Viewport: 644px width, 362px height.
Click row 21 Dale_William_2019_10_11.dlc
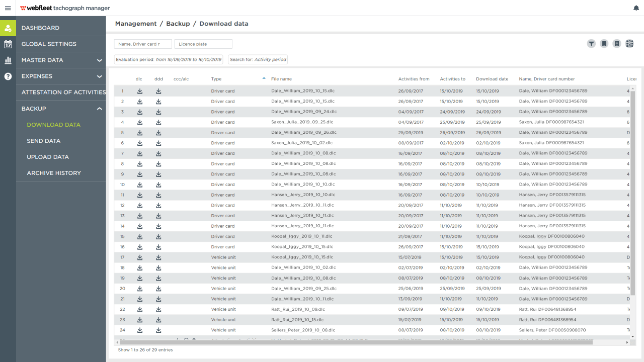click(x=302, y=299)
